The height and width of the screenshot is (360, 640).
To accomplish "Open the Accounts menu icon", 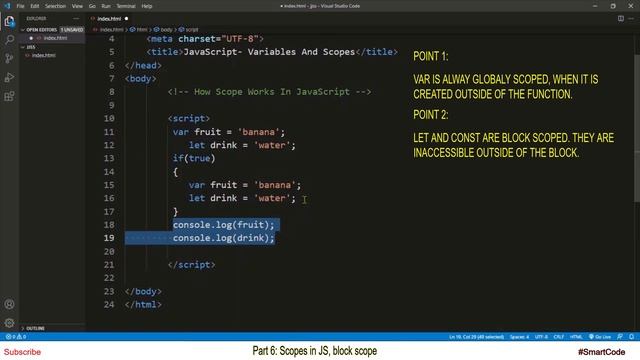I will [x=9, y=304].
